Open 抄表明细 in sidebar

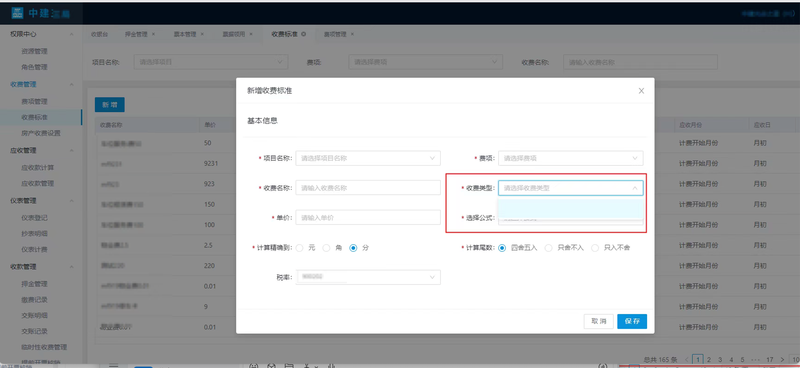pos(34,234)
